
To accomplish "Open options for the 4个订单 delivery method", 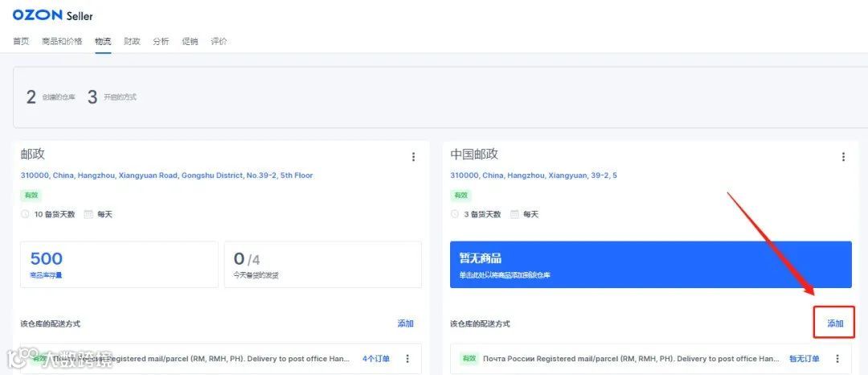I will (407, 359).
